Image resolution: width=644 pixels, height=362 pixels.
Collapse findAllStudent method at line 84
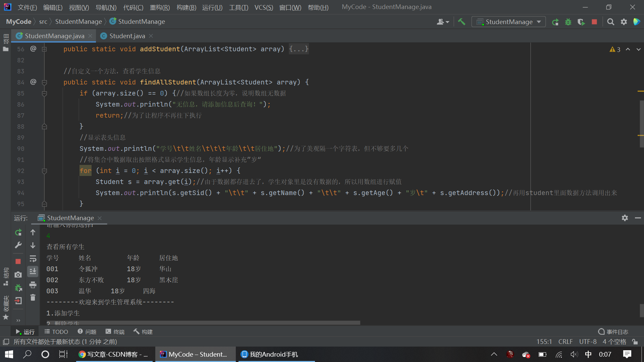(x=44, y=82)
